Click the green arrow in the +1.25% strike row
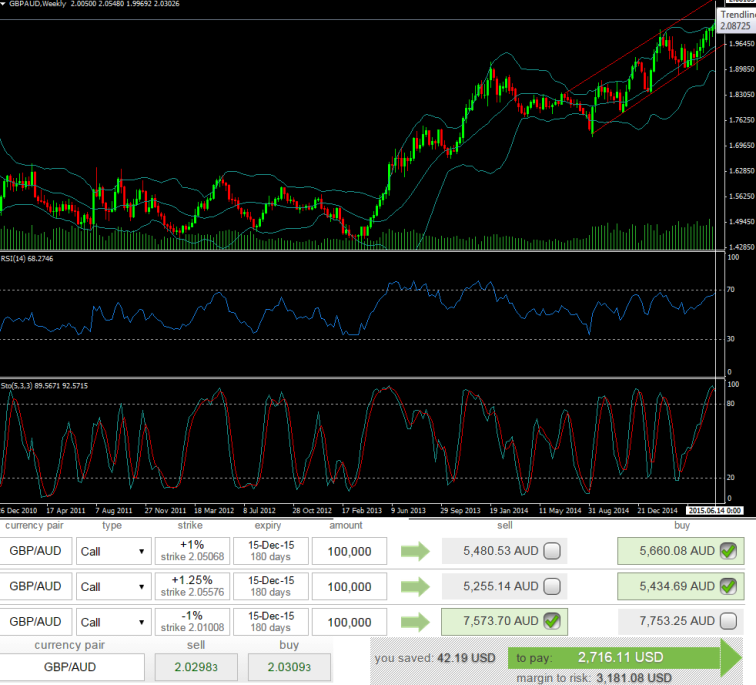This screenshot has height=685, width=756. coord(413,586)
